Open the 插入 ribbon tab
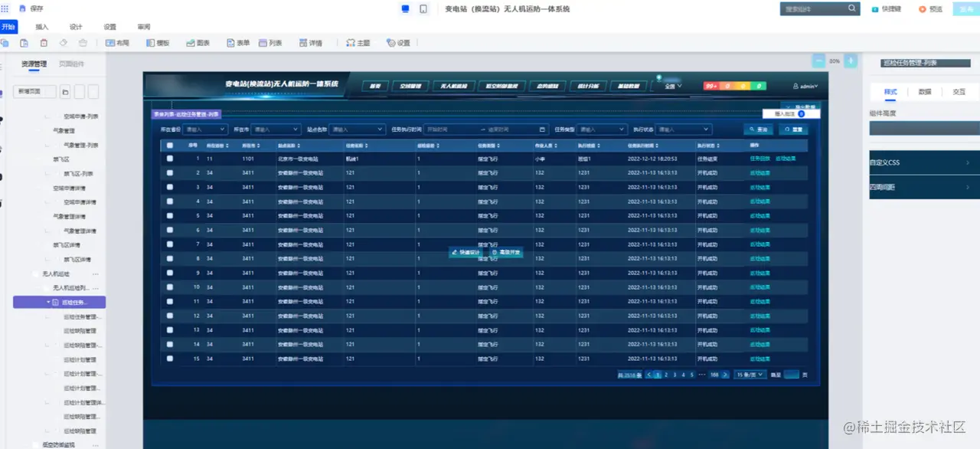The image size is (980, 449). (x=42, y=27)
